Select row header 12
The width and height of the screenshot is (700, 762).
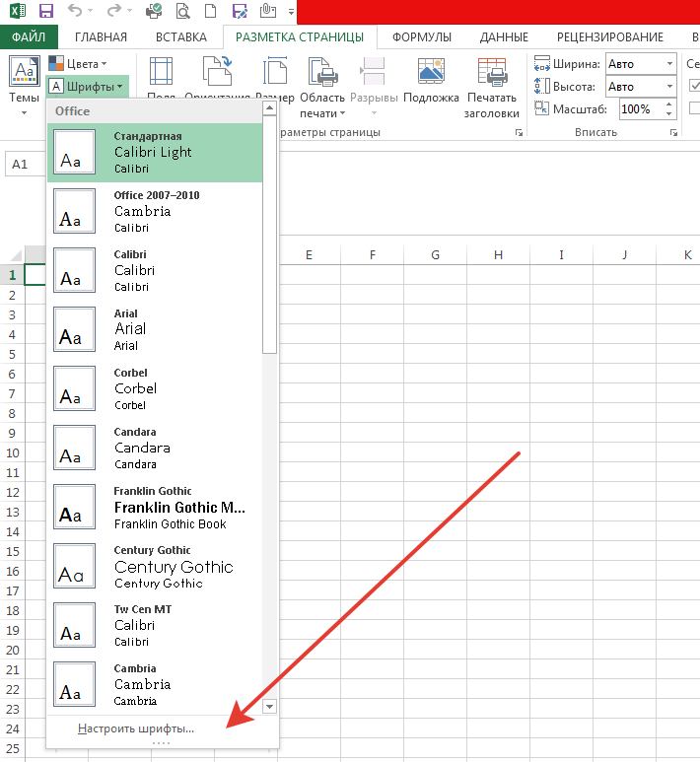click(x=12, y=492)
